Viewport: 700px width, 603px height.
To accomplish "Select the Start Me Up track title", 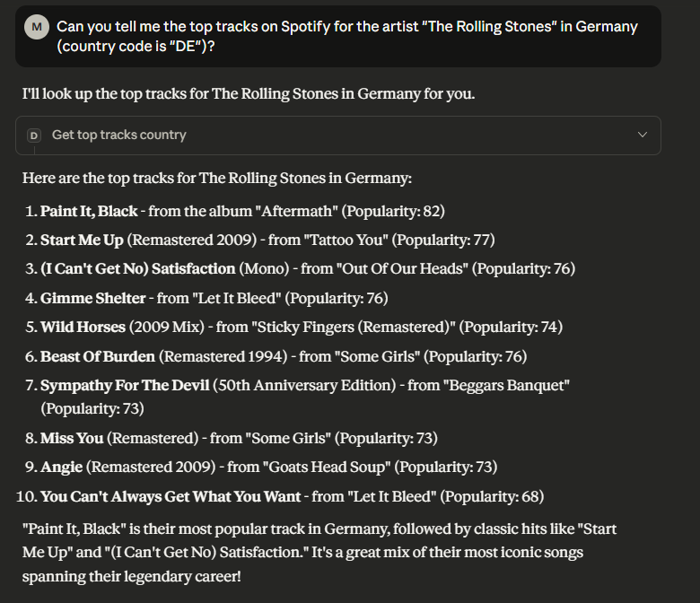I will tap(83, 240).
